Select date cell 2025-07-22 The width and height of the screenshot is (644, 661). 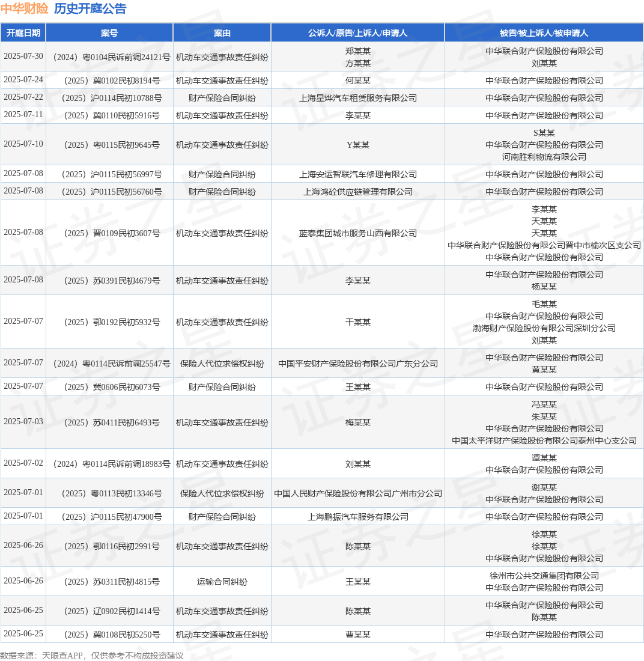[x=23, y=97]
